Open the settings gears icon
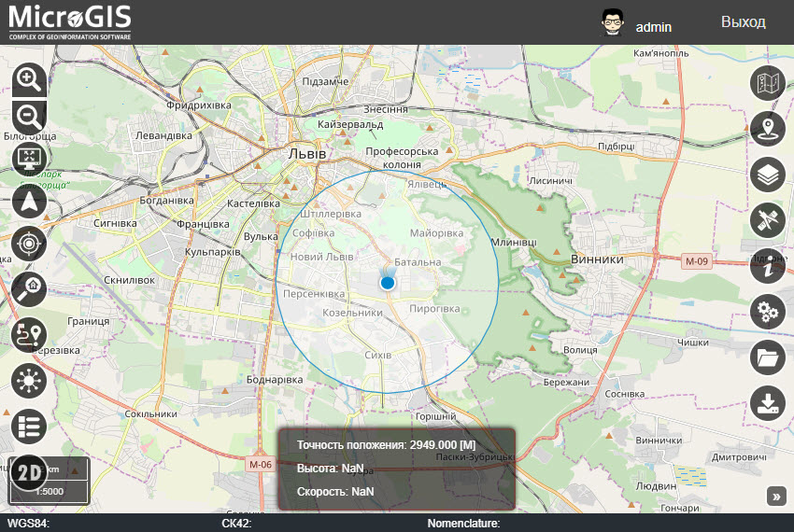The image size is (794, 532). click(x=767, y=312)
